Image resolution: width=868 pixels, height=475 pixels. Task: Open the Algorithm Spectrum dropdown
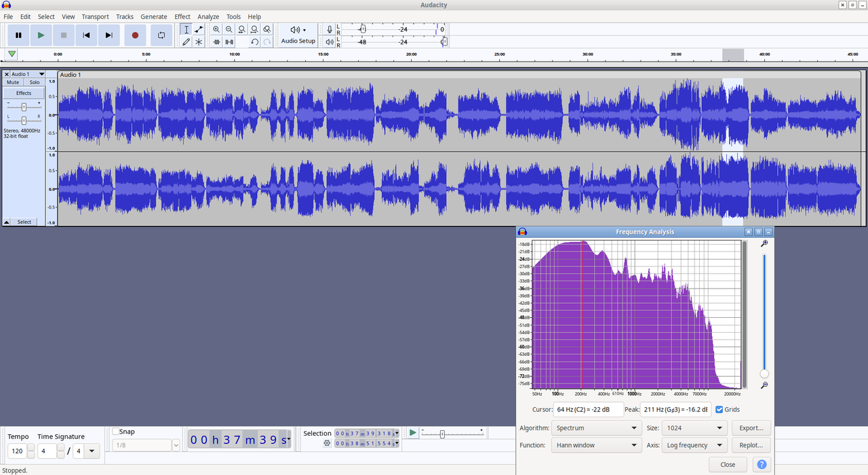(x=597, y=428)
